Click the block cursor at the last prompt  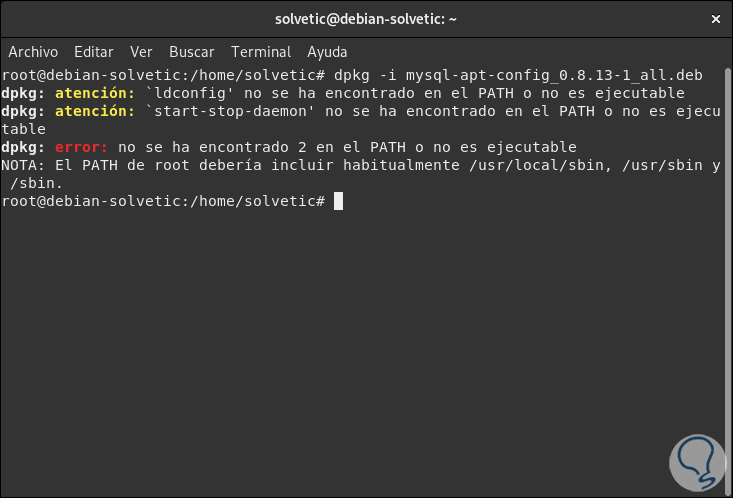pos(338,201)
